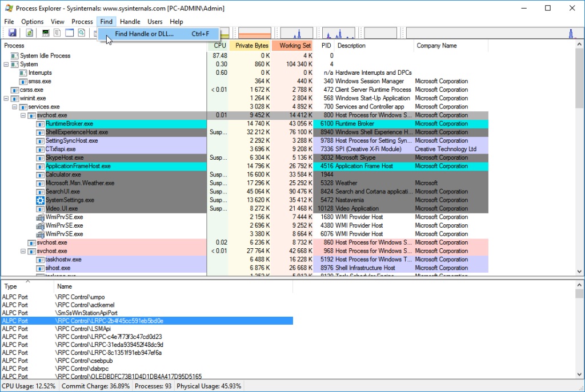585x392 pixels.
Task: Choose Find Handle or DLL menu entry
Action: [x=144, y=34]
